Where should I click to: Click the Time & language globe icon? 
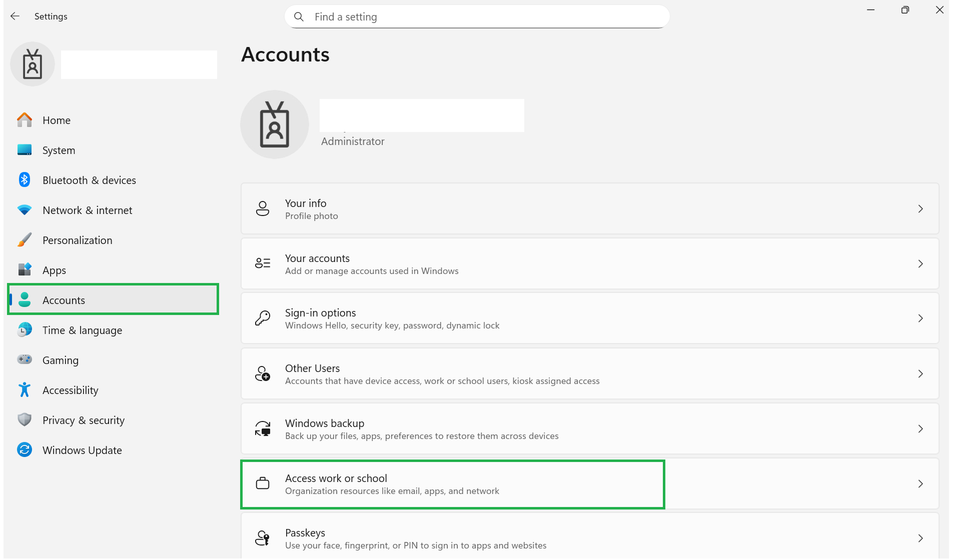tap(25, 330)
